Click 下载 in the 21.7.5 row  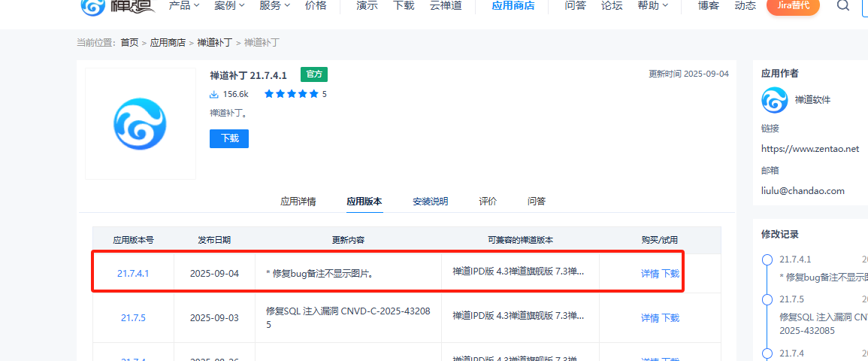click(670, 318)
